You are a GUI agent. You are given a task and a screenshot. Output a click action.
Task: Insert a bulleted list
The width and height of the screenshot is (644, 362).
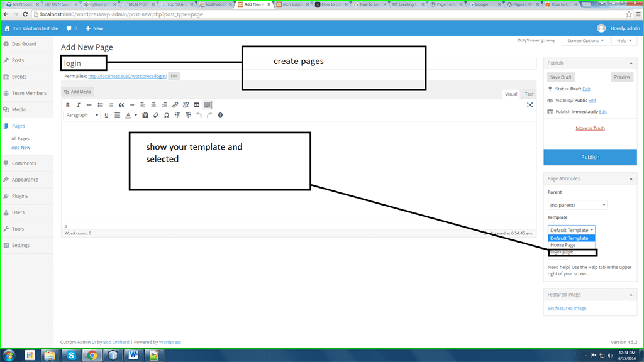point(101,104)
